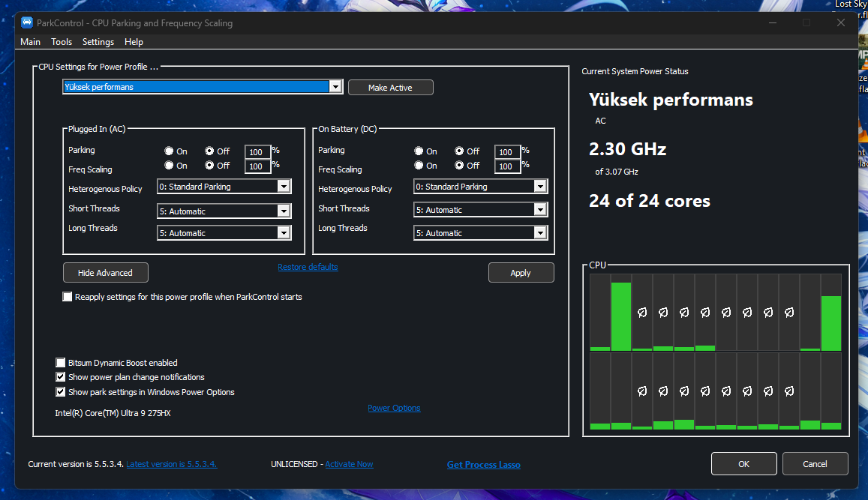Click the ParkControl app icon in title bar
This screenshot has height=500, width=868.
click(26, 22)
